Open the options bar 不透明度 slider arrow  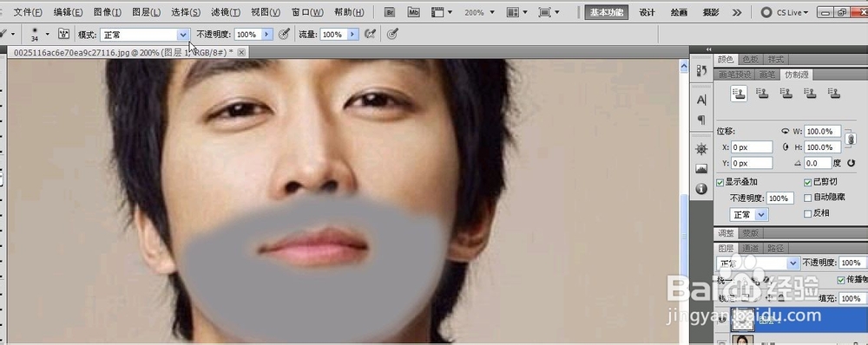266,35
